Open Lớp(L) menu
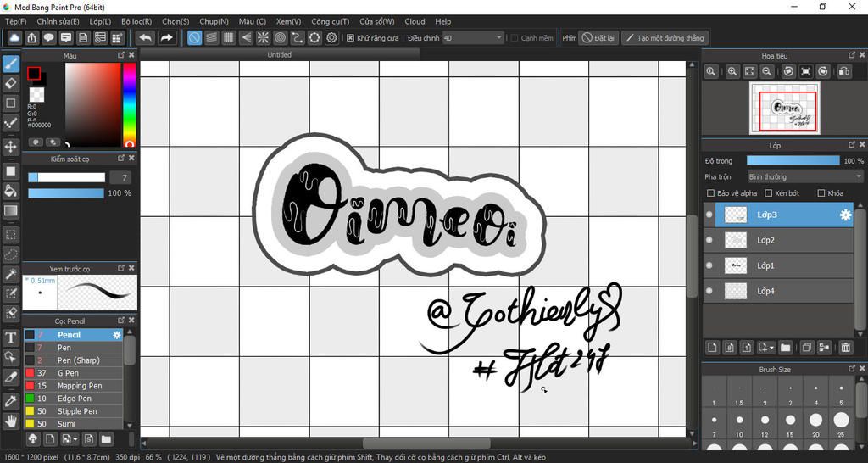 pos(100,21)
